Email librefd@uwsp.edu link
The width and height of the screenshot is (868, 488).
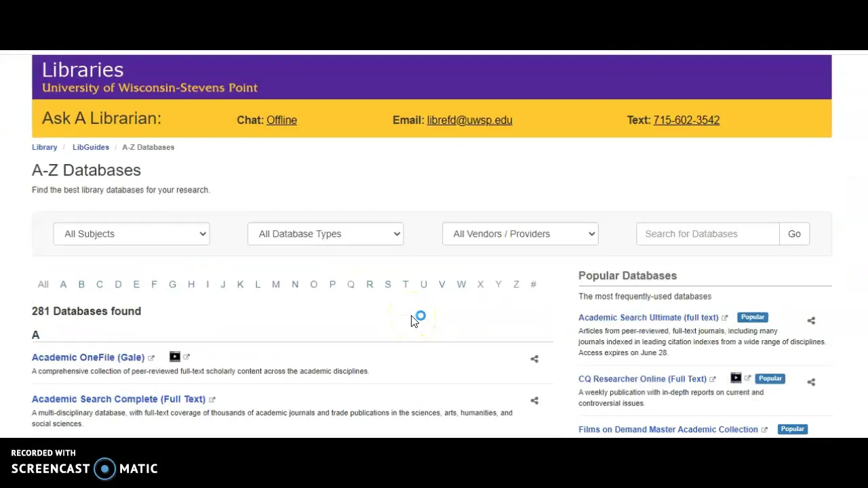click(469, 120)
